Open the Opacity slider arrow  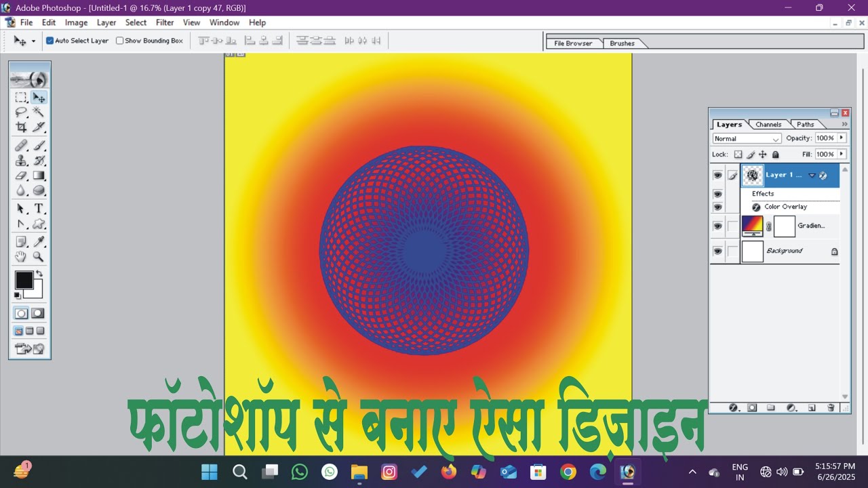click(x=842, y=138)
